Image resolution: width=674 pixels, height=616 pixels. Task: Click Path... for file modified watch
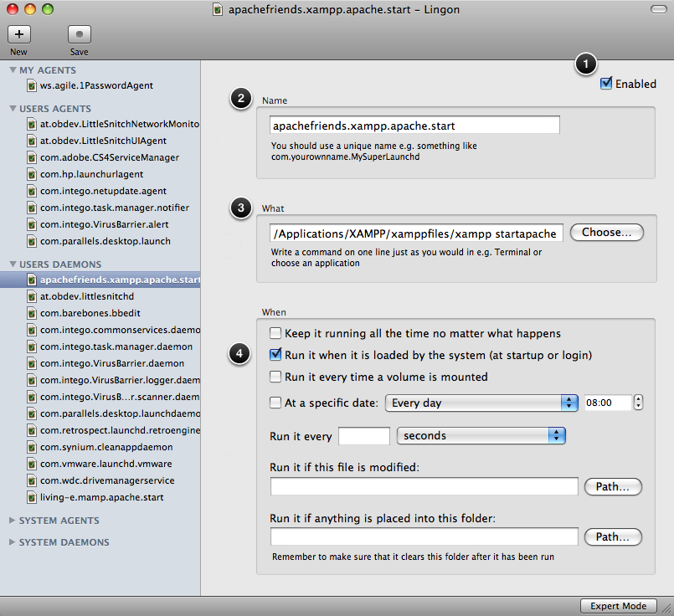pyautogui.click(x=613, y=487)
